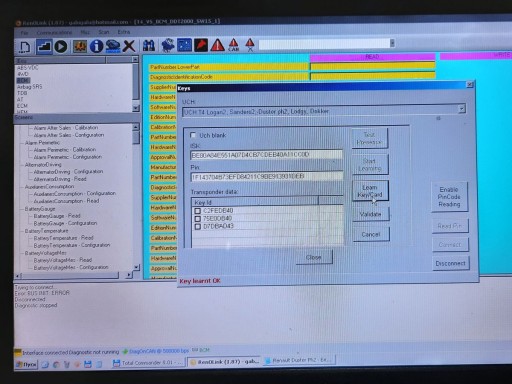Click the blue gears toolbar icon
The height and width of the screenshot is (384, 512).
(168, 46)
